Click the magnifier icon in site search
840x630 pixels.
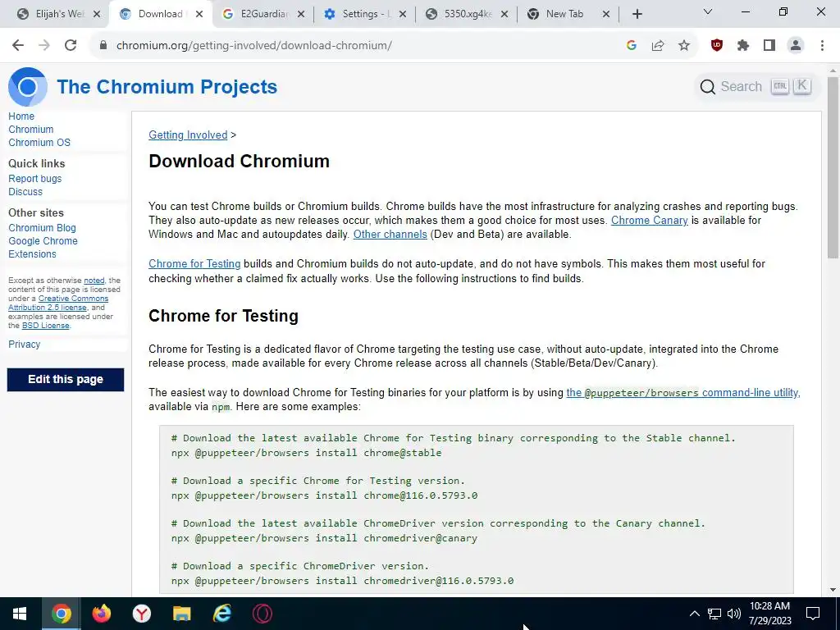708,87
